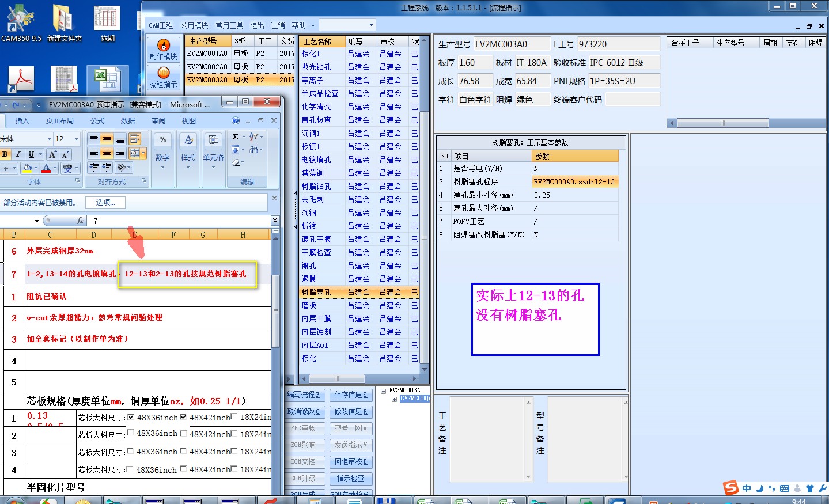Toggle Italic in the Excel ribbon

click(x=18, y=154)
